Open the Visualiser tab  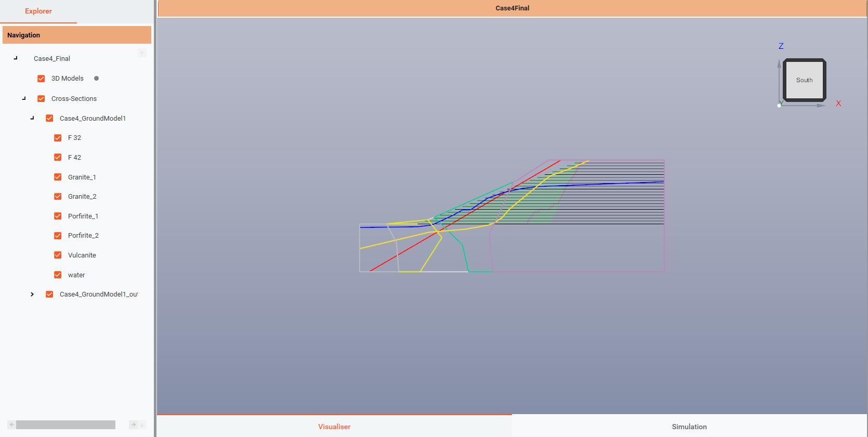coord(334,427)
